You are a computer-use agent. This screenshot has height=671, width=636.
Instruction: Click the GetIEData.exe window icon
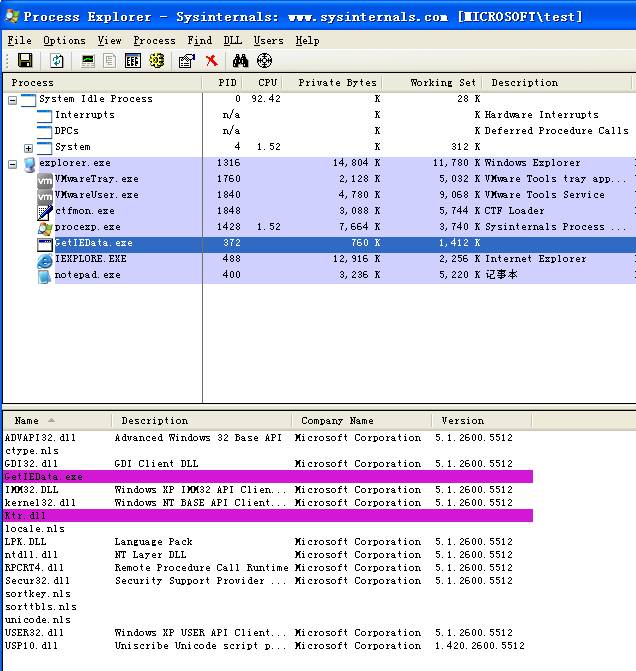tap(45, 244)
